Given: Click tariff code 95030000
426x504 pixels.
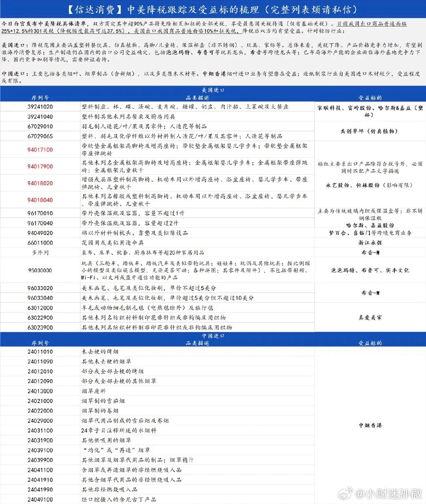Looking at the screenshot, I should click(x=40, y=270).
